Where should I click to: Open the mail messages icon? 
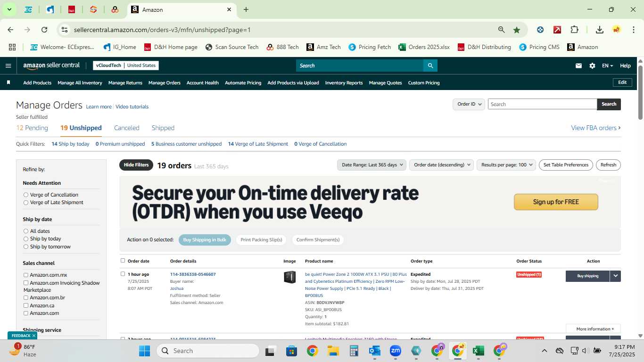(x=578, y=66)
